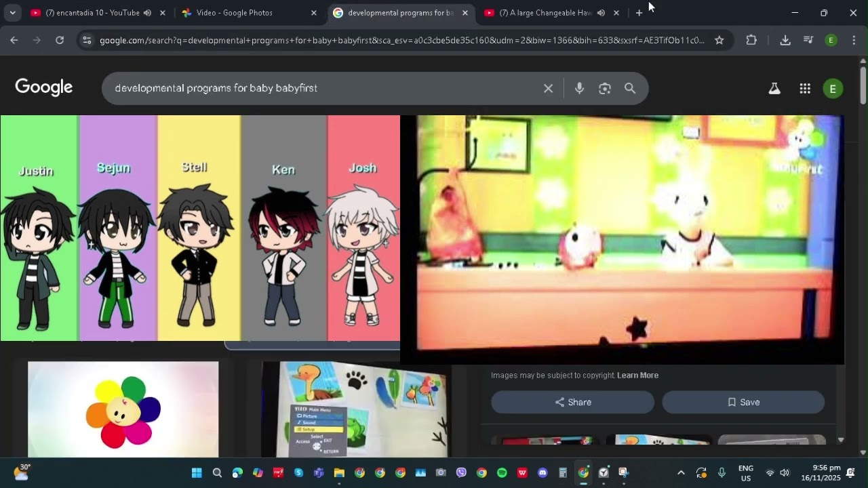Reload the current page

[60, 41]
